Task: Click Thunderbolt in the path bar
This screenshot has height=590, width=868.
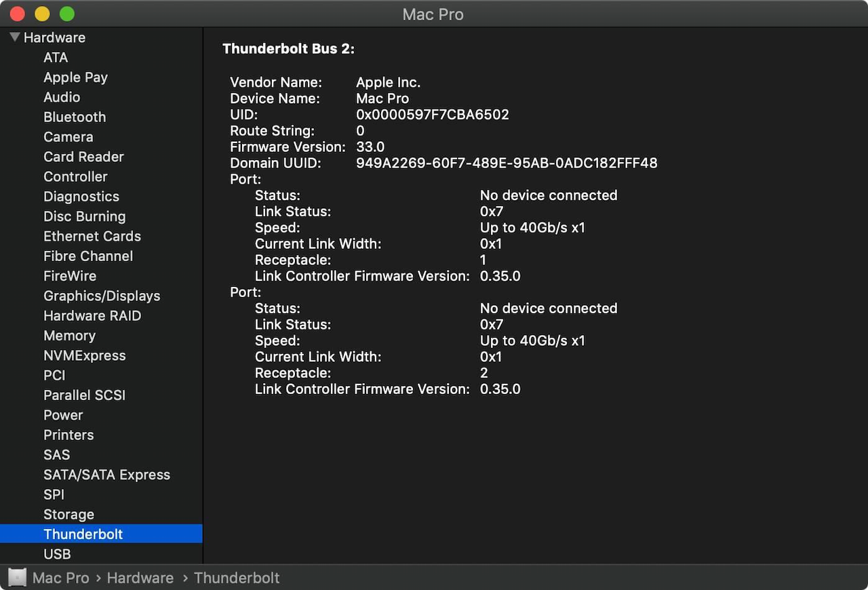Action: [x=237, y=578]
